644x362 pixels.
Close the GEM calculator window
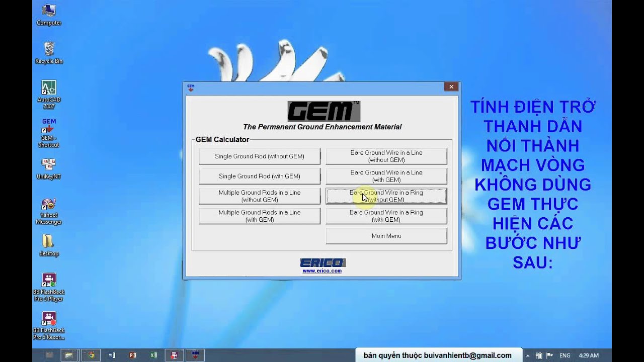coord(451,87)
